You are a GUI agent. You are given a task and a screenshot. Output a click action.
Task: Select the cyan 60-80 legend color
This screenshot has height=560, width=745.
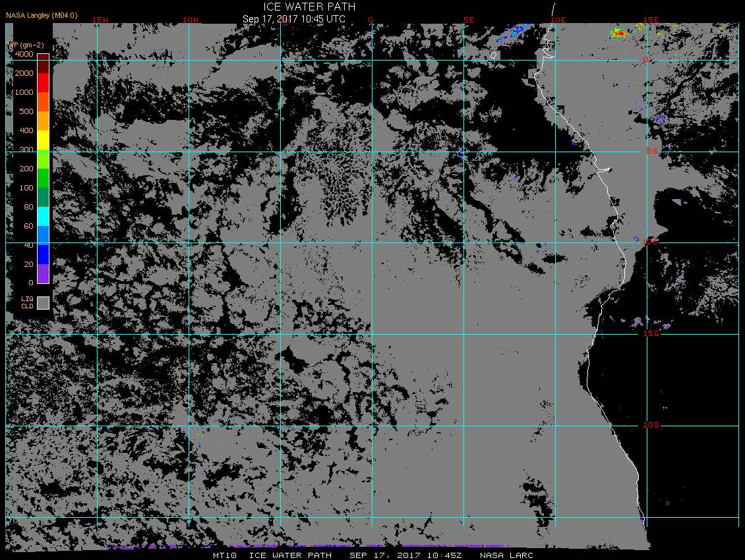click(44, 216)
